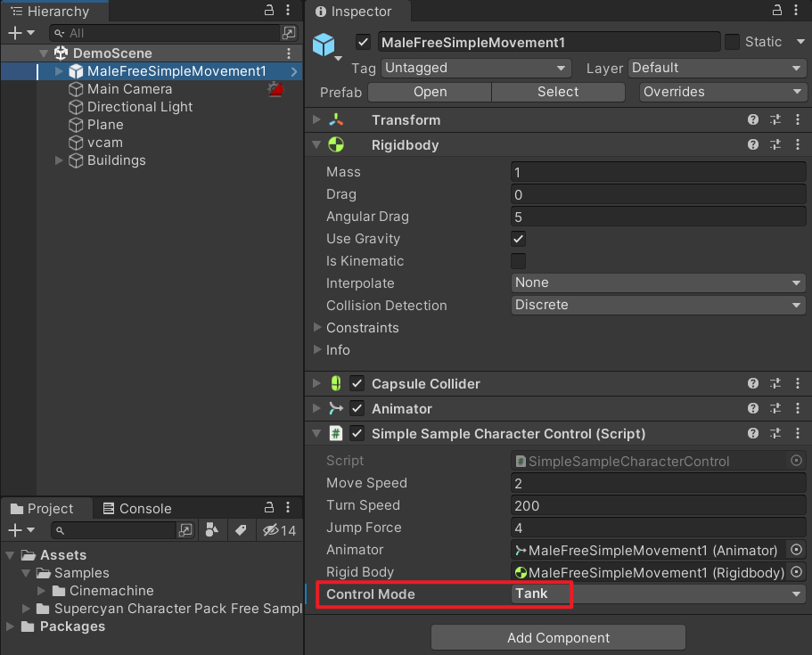Enable Is Kinematic checkbox
The width and height of the screenshot is (812, 655).
tap(519, 261)
